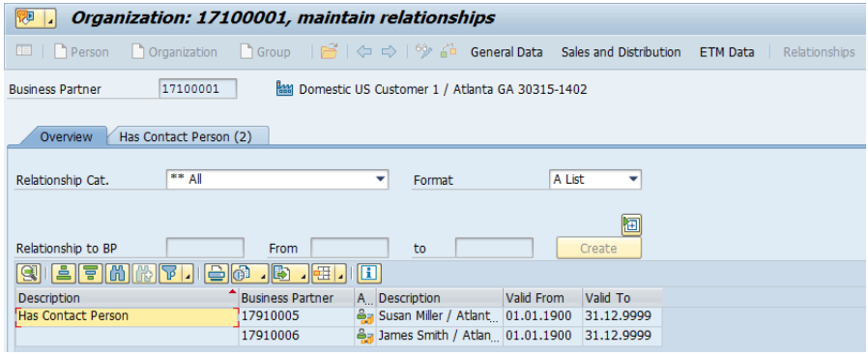
Task: Expand the layout options dropdown arrow
Action: pyautogui.click(x=340, y=273)
